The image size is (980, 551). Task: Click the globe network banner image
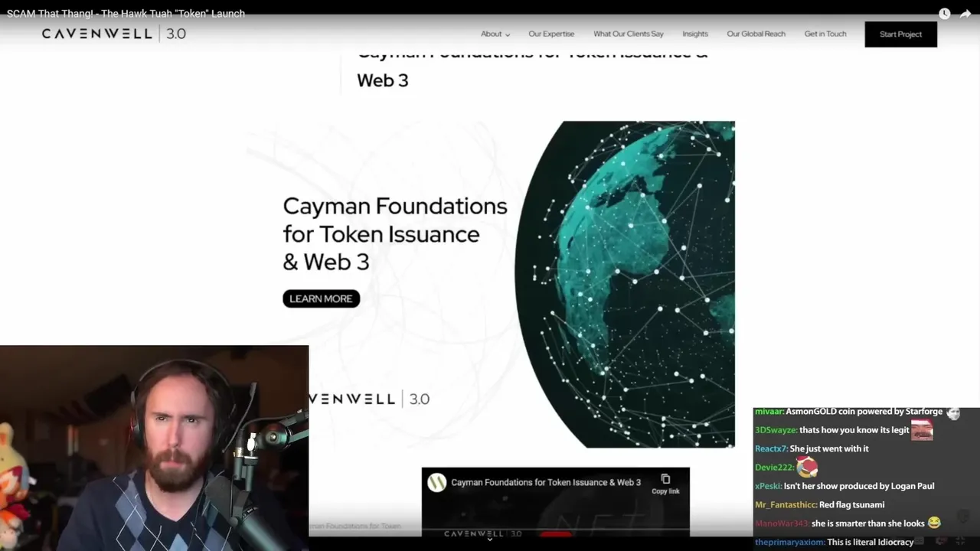625,284
